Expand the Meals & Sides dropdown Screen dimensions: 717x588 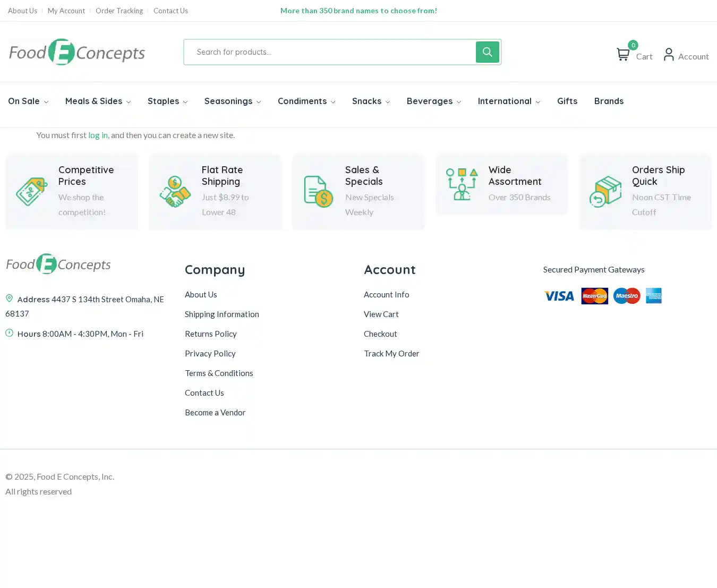[98, 101]
